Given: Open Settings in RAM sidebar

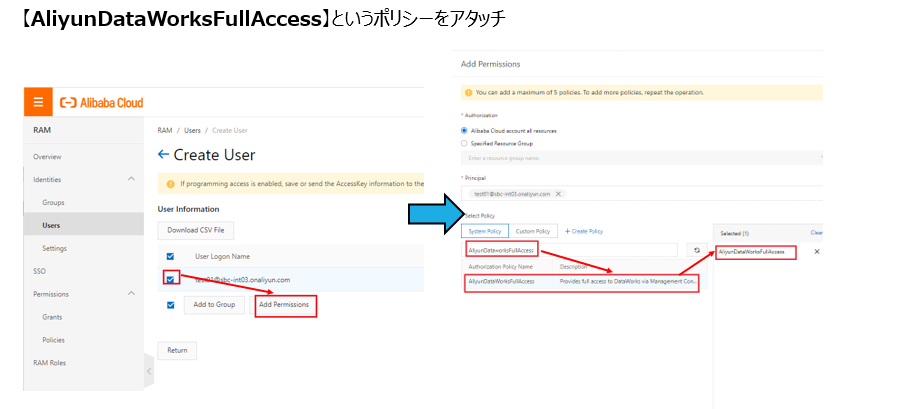Looking at the screenshot, I should [54, 248].
